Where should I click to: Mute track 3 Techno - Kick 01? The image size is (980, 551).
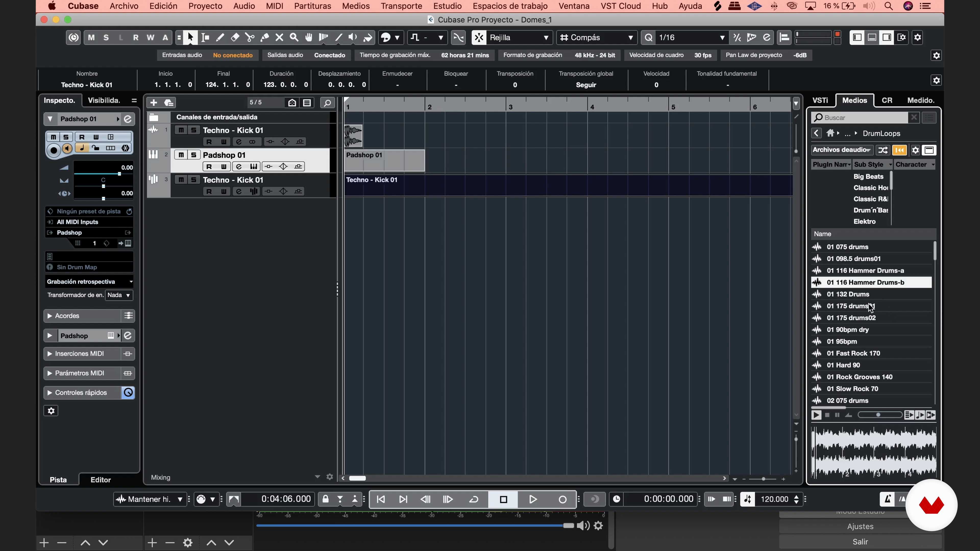(181, 180)
